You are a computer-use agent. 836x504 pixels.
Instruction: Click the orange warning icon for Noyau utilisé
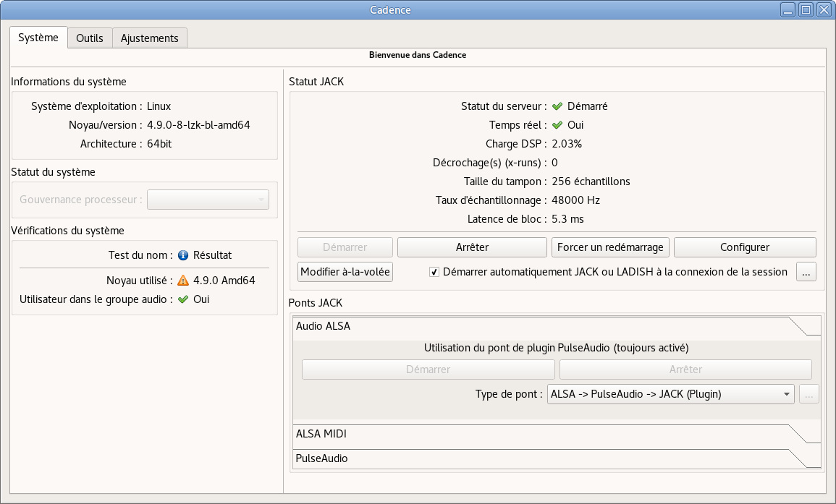(x=183, y=281)
